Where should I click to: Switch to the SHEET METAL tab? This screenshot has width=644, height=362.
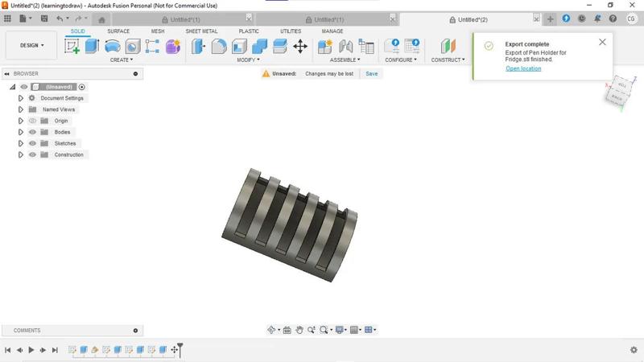201,31
